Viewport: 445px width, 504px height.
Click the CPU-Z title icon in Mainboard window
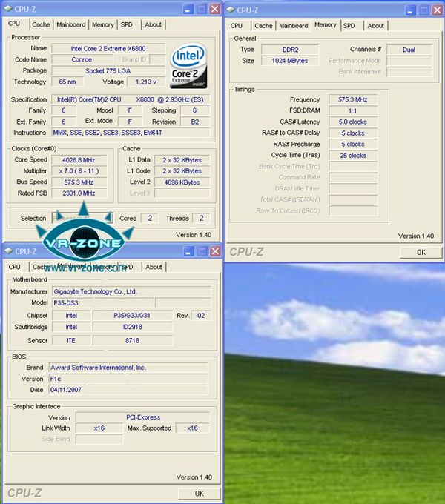pos(9,251)
